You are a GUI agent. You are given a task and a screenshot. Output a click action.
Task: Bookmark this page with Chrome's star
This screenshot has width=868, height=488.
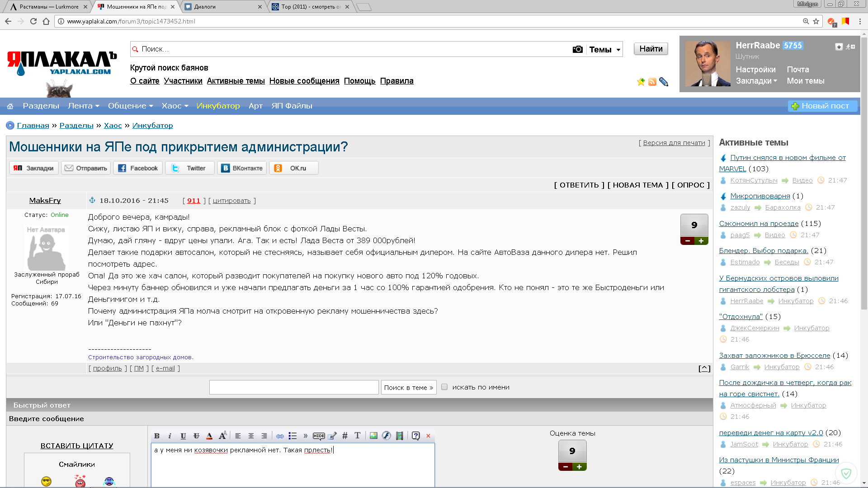coord(816,21)
